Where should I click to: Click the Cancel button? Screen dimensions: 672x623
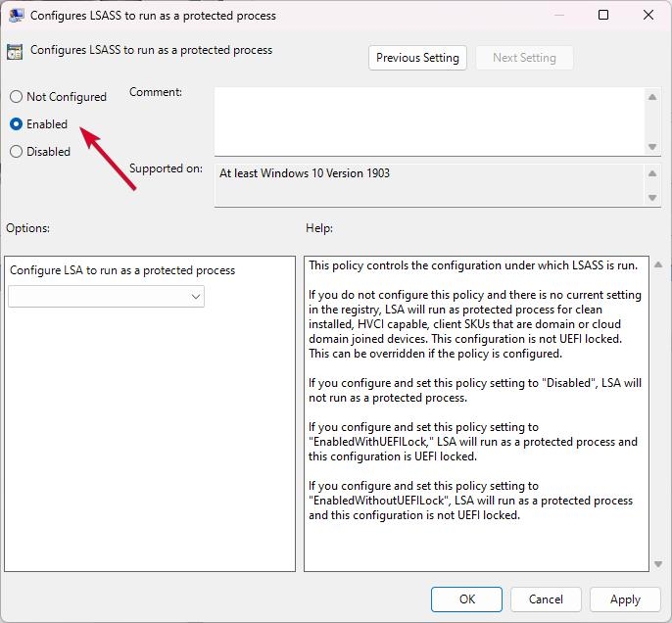click(x=546, y=599)
